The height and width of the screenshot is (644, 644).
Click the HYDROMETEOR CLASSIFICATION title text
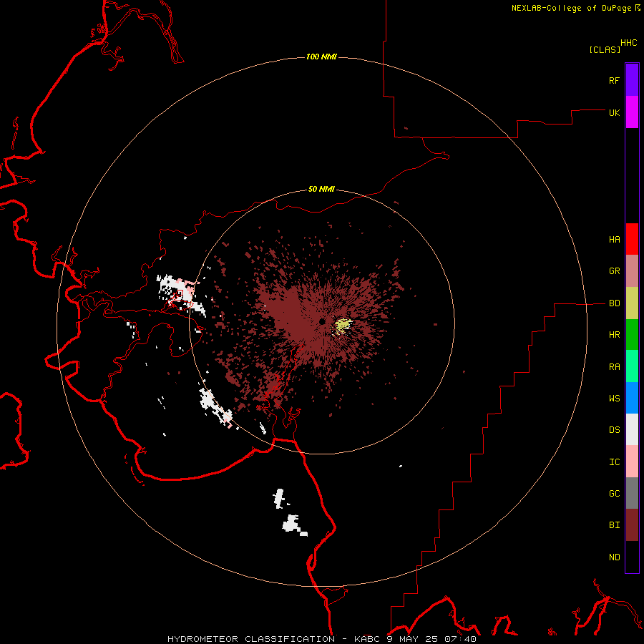[251, 639]
